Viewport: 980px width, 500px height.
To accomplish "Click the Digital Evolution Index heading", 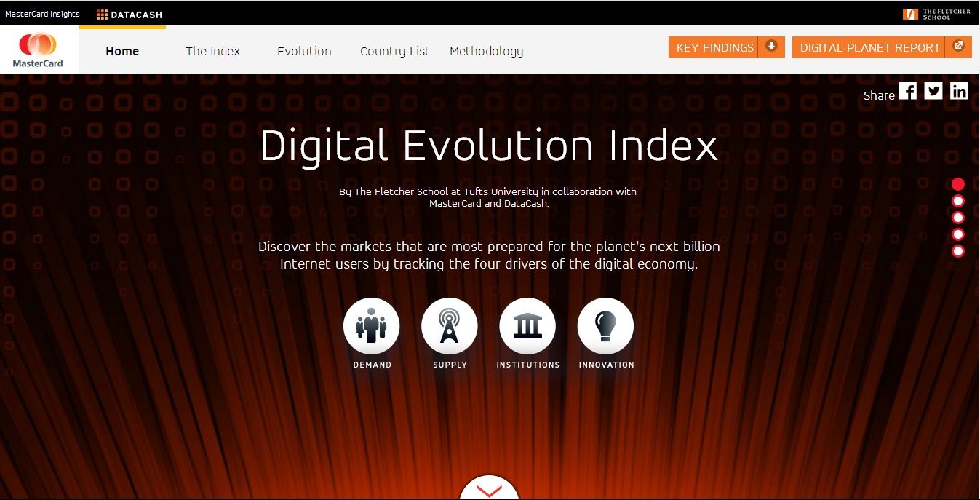I will coord(489,146).
